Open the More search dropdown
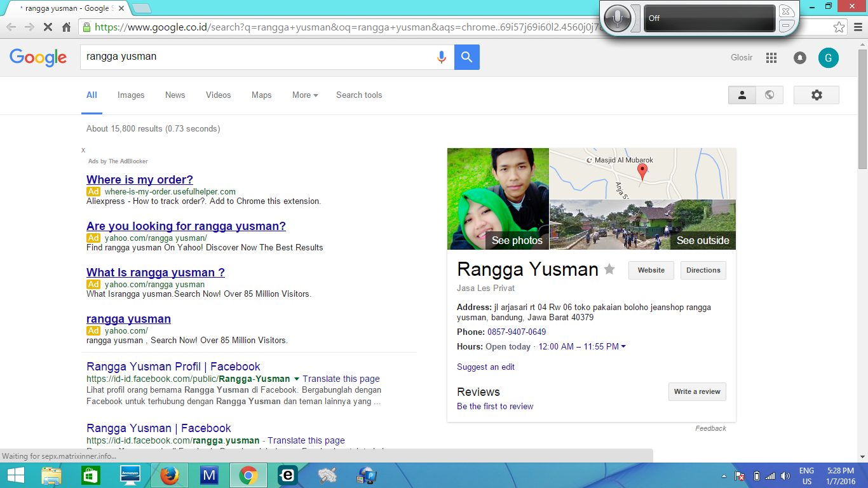Screen dimensions: 868x488 pos(305,95)
